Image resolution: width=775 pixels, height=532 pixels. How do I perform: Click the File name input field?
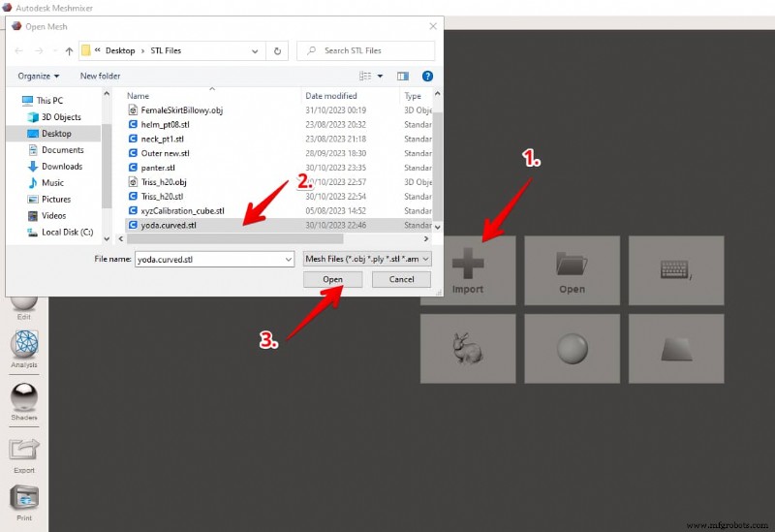pos(209,259)
